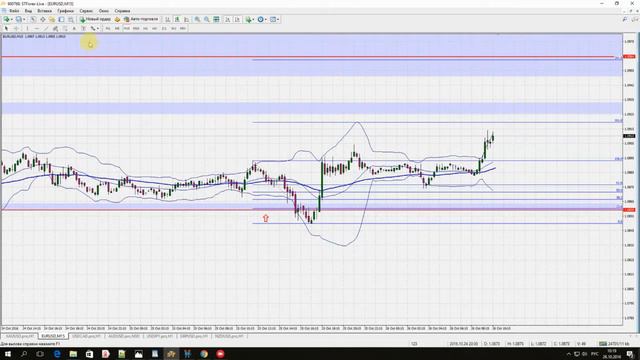This screenshot has height=360, width=640.
Task: Select the Crosshair tool
Action: point(16,28)
